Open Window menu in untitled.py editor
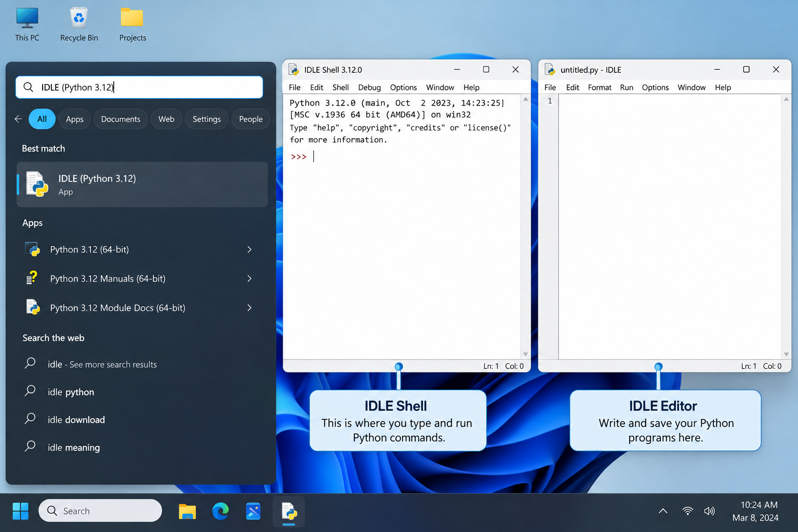Viewport: 798px width, 532px height. [x=691, y=87]
